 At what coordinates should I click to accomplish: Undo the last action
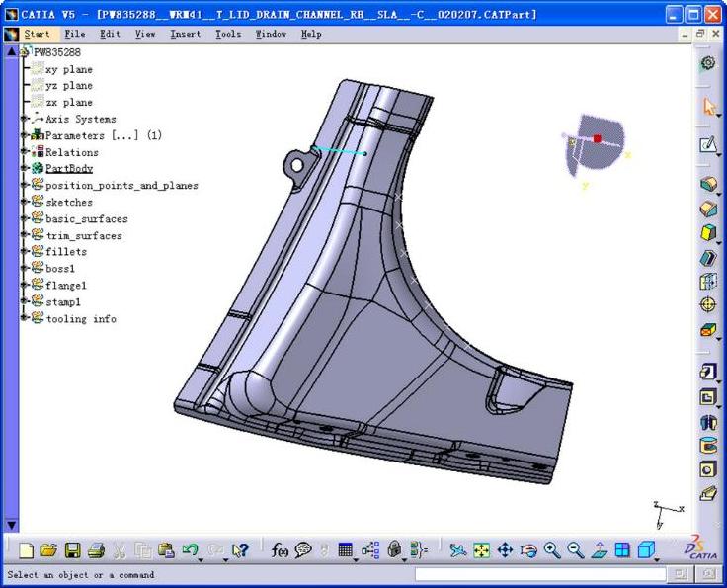(x=190, y=550)
